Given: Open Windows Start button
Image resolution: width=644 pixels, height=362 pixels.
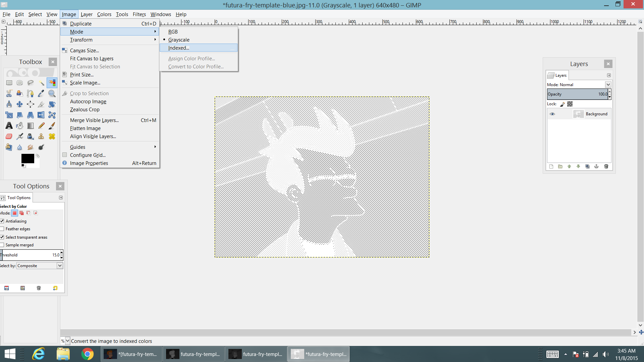Looking at the screenshot, I should click(10, 354).
